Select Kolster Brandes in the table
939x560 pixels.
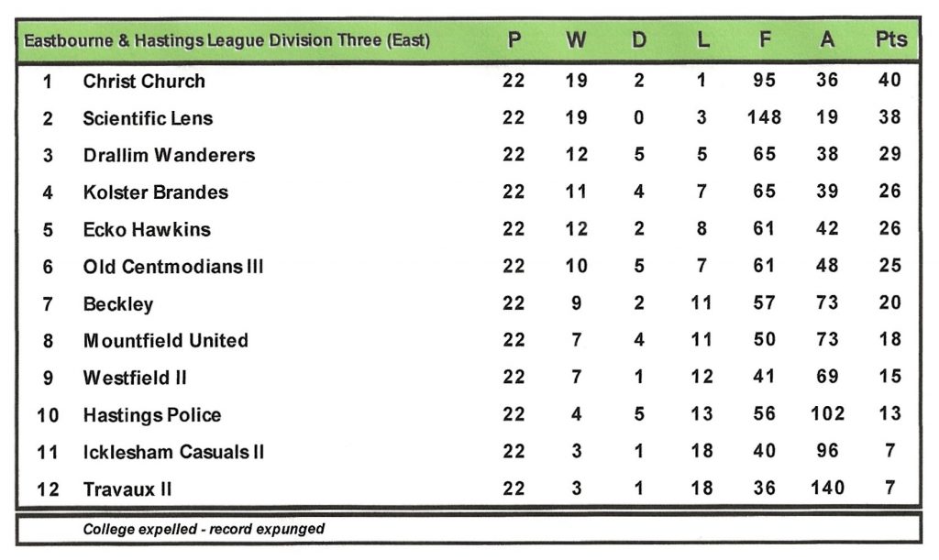pos(155,192)
